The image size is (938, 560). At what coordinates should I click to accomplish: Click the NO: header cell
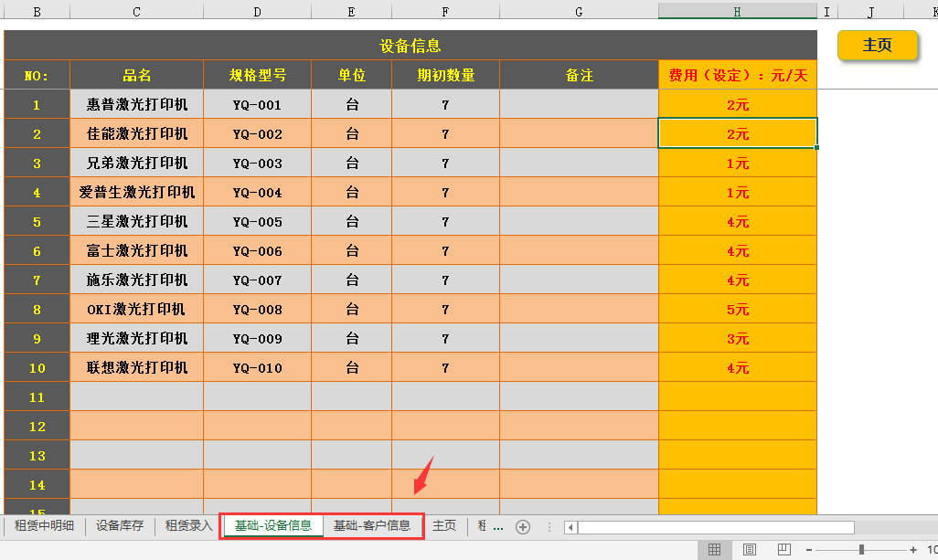click(37, 75)
